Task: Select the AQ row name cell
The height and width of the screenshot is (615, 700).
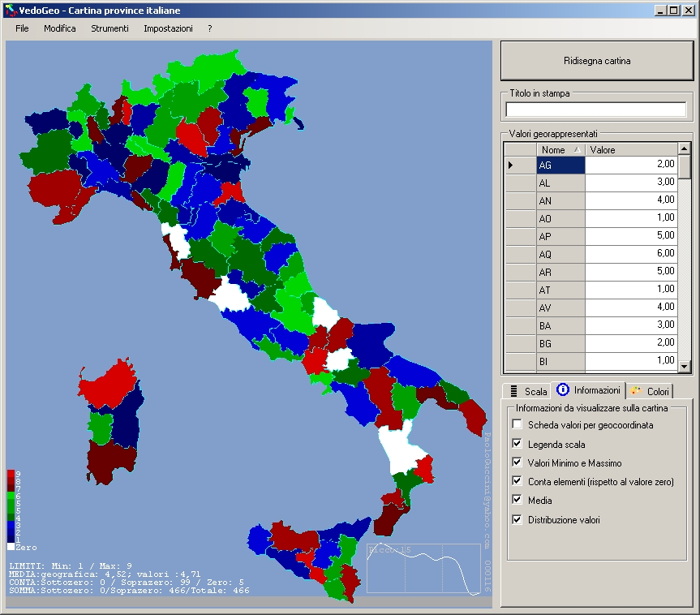Action: [560, 255]
